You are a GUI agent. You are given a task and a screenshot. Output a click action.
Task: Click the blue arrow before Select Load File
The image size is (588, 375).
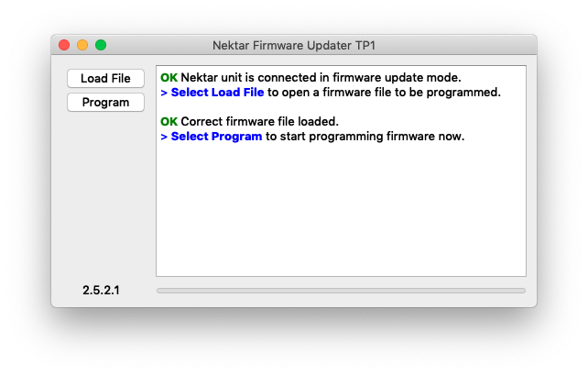(x=164, y=93)
